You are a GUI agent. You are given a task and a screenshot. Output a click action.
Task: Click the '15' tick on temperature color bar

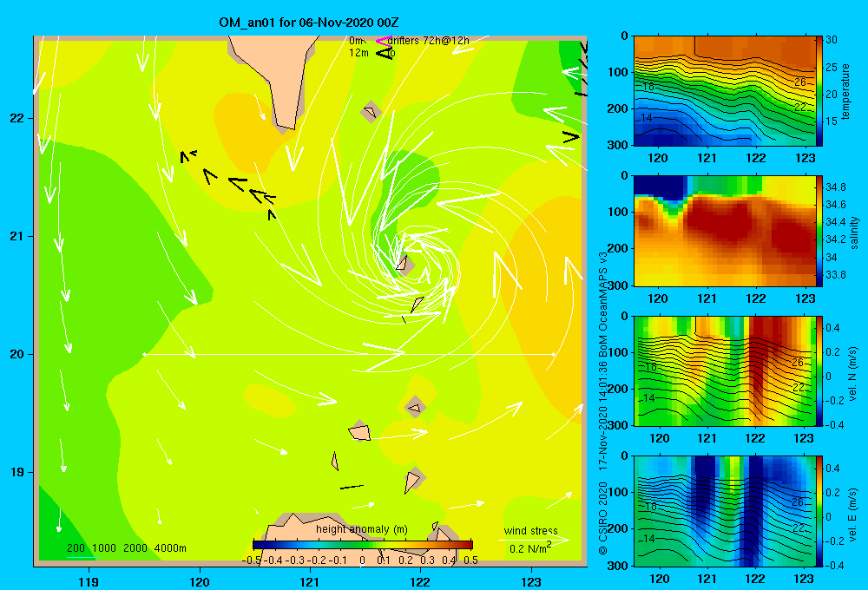832,121
